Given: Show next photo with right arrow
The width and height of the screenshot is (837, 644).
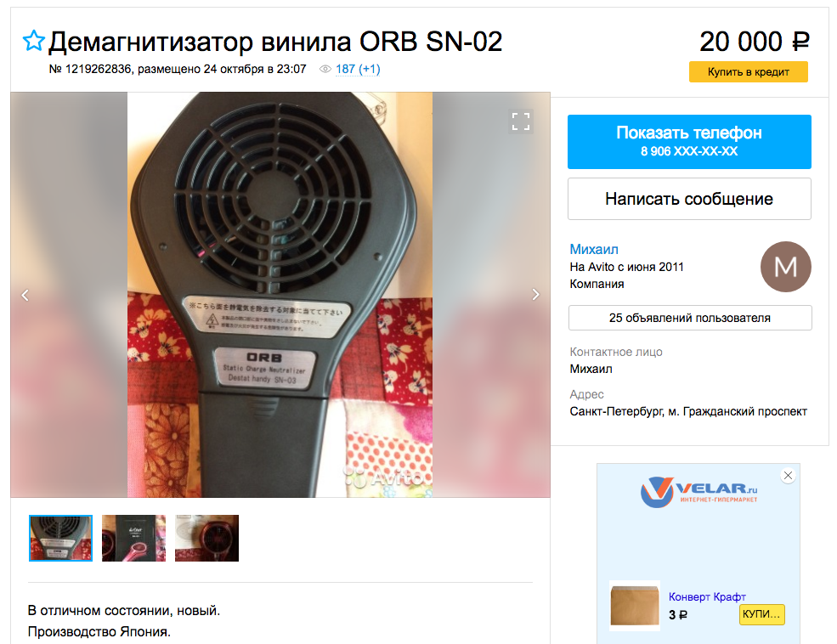Looking at the screenshot, I should point(536,295).
